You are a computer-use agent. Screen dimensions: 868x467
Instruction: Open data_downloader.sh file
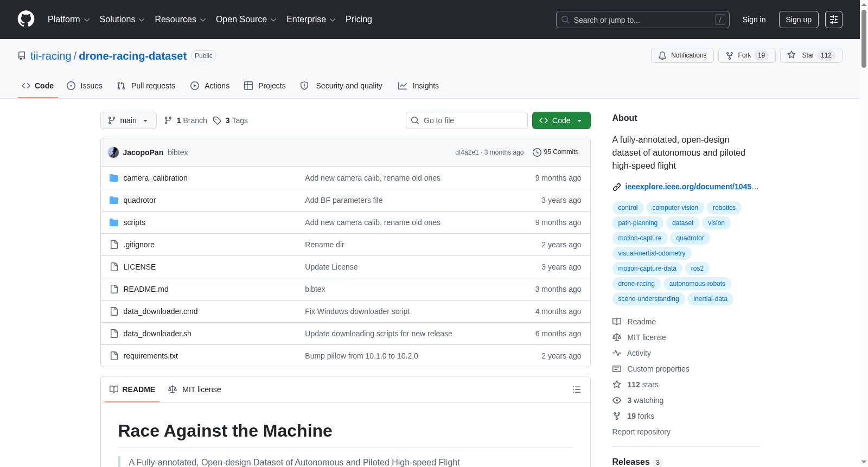click(x=157, y=334)
